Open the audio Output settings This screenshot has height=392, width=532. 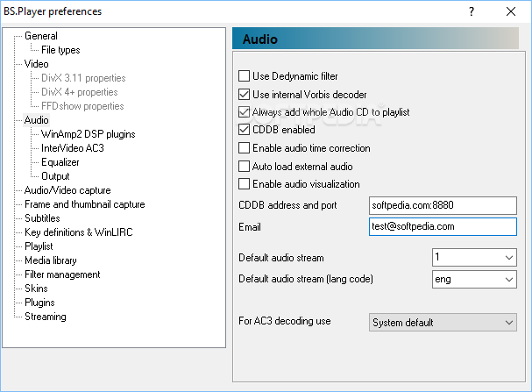tap(55, 176)
